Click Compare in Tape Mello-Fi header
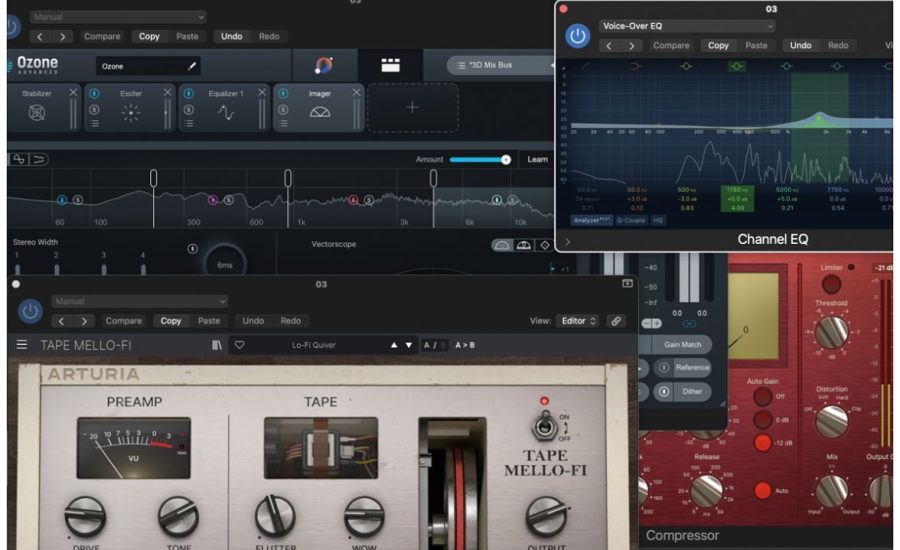This screenshot has height=550, width=900. pos(124,321)
